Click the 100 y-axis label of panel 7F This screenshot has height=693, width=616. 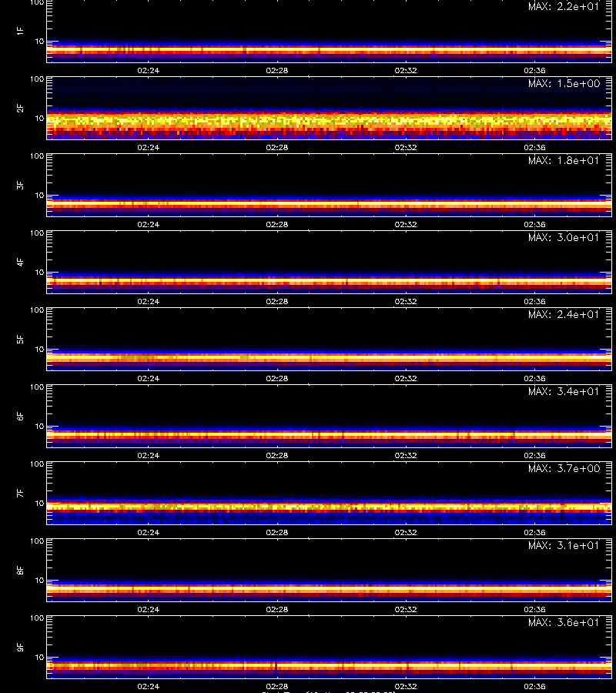[37, 464]
